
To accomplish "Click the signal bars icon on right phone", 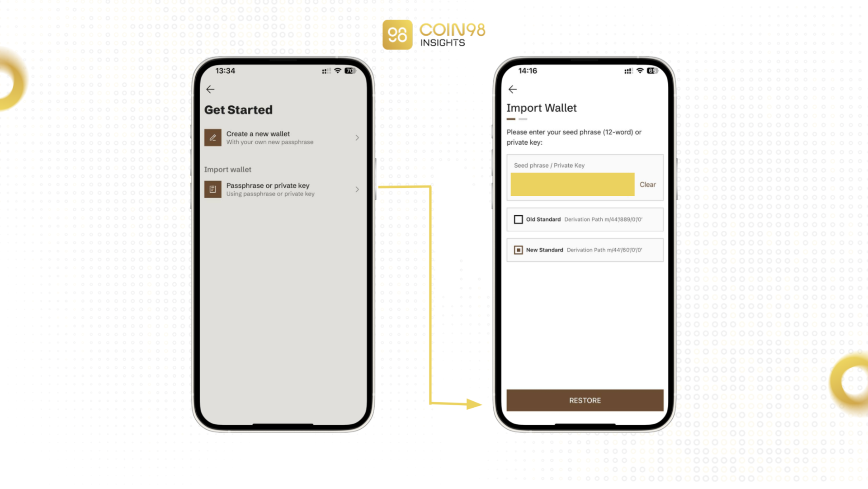I will [627, 71].
